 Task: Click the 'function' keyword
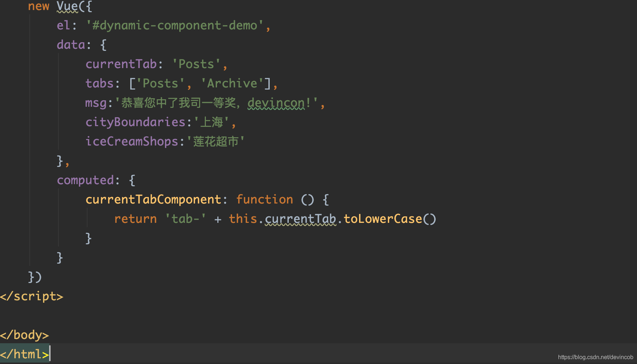264,200
